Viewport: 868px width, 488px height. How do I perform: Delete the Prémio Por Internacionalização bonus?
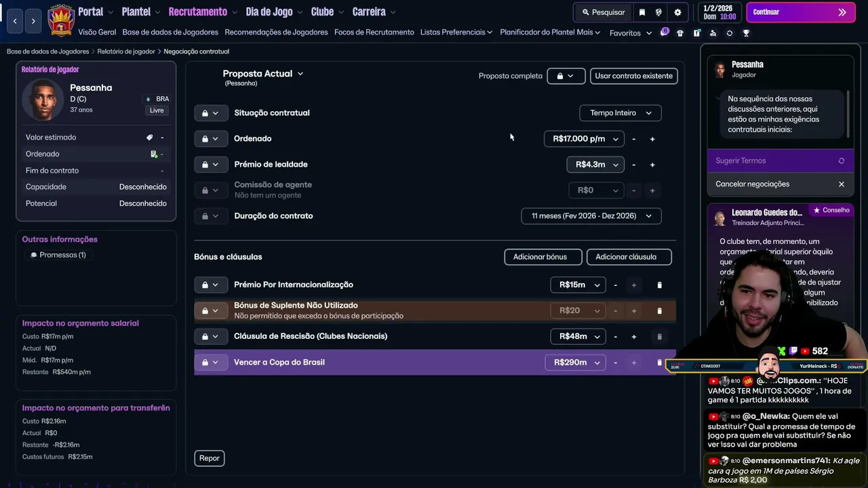(x=659, y=285)
